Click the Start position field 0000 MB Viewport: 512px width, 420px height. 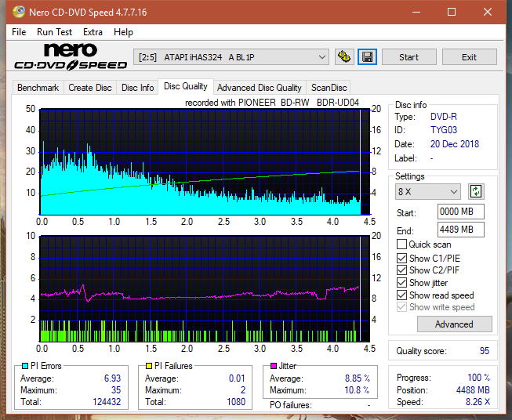(x=460, y=212)
